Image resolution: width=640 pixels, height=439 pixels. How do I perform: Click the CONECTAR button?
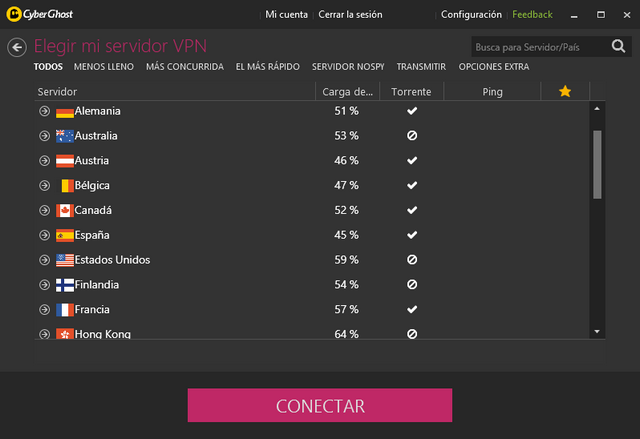click(x=320, y=405)
